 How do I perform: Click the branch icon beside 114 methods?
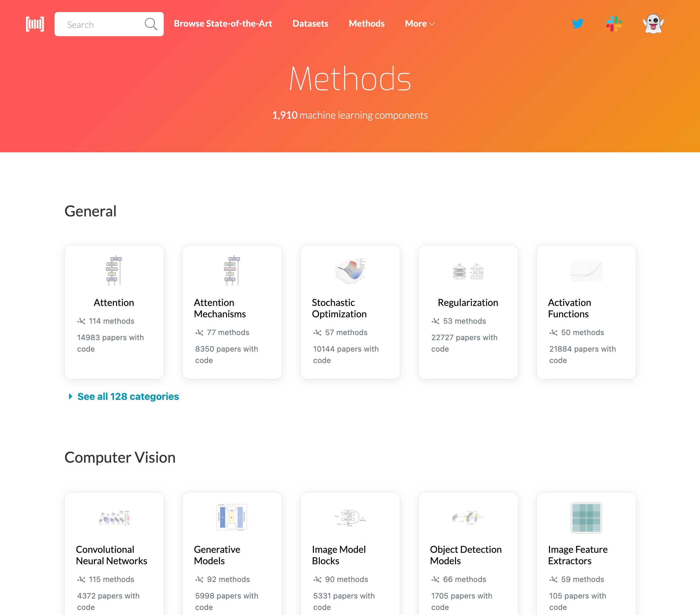(x=82, y=321)
